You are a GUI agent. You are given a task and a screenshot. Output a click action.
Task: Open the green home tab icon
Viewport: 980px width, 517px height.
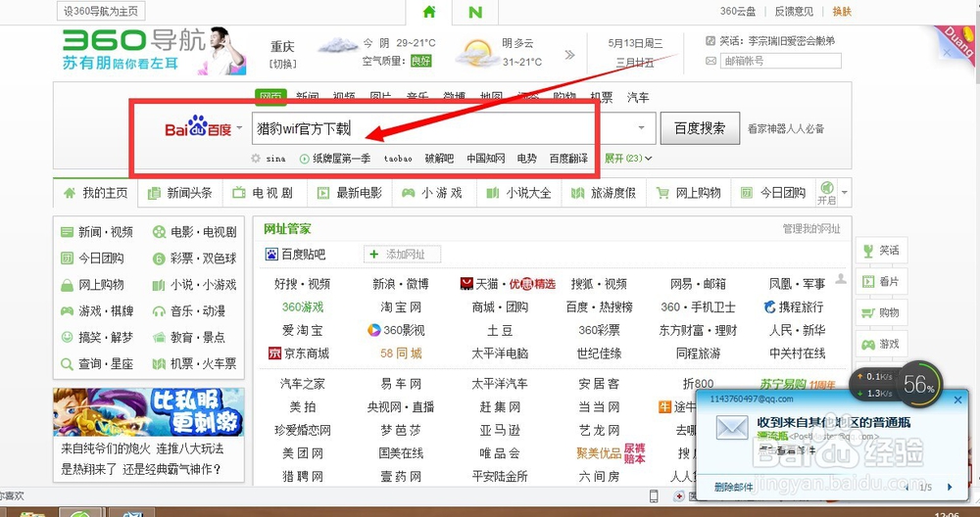pyautogui.click(x=429, y=11)
